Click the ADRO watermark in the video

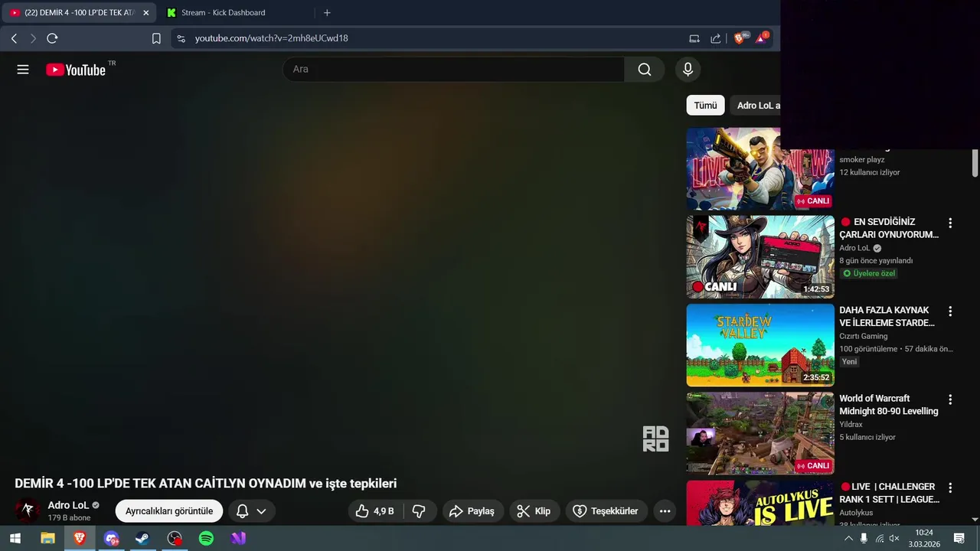[655, 439]
